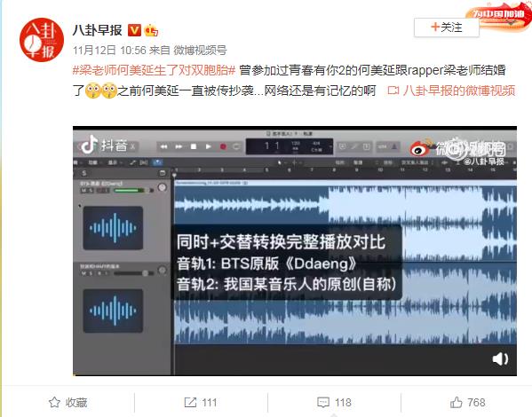Click the repost icon with 111
Screen dimensions: 532x417
[x=190, y=403]
